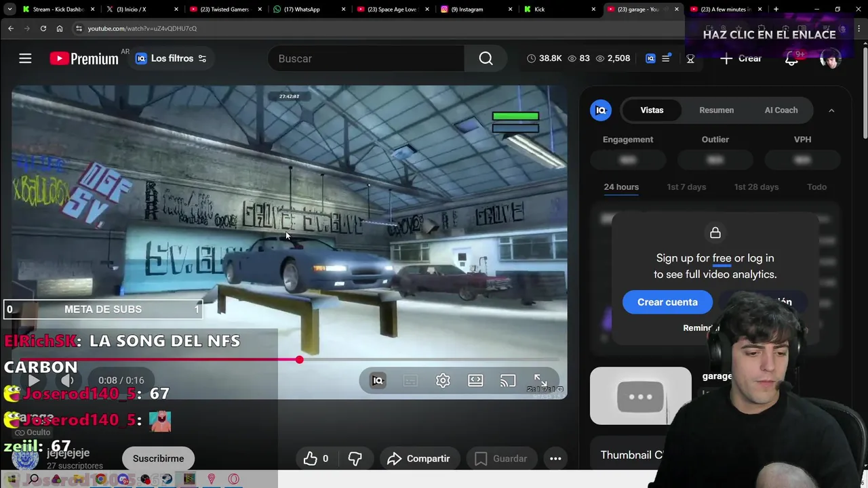Dislike the video
The height and width of the screenshot is (488, 868).
click(355, 459)
